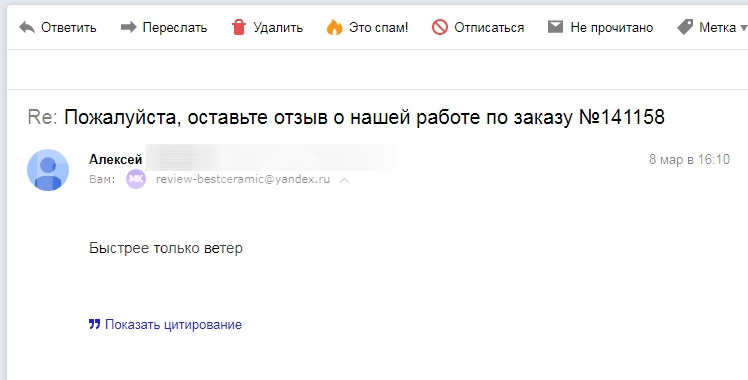Click the orange flame spam icon
Viewport: 748px width, 380px height.
pos(334,27)
